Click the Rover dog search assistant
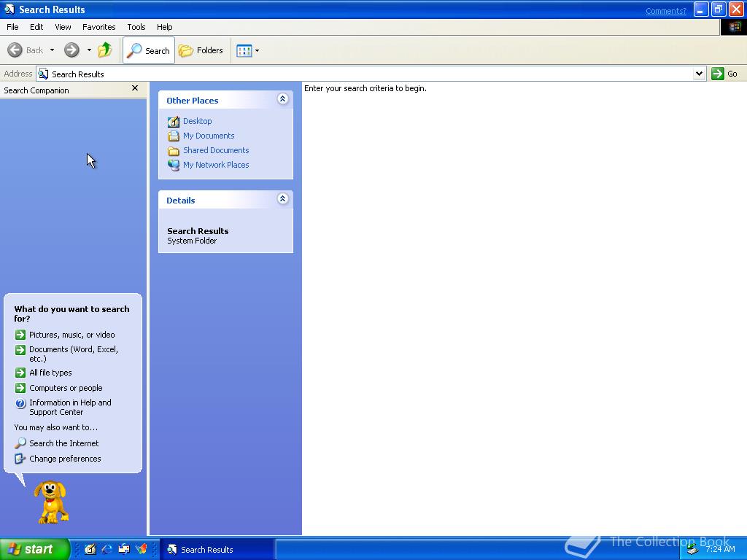This screenshot has height=560, width=747. [x=51, y=502]
